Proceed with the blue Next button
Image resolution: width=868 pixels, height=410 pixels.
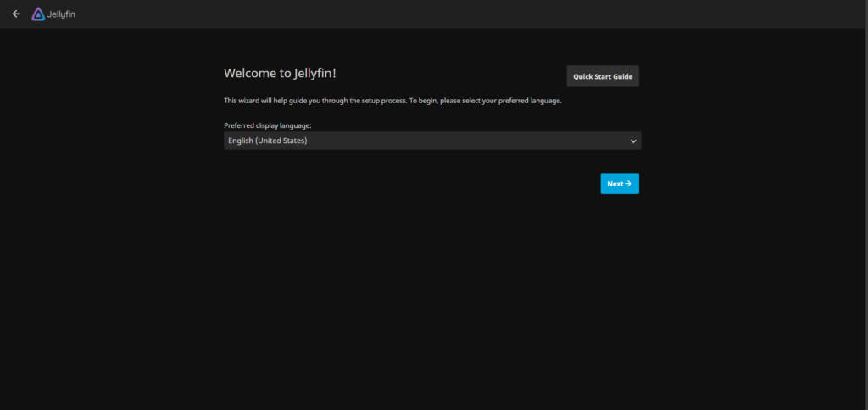pyautogui.click(x=620, y=184)
